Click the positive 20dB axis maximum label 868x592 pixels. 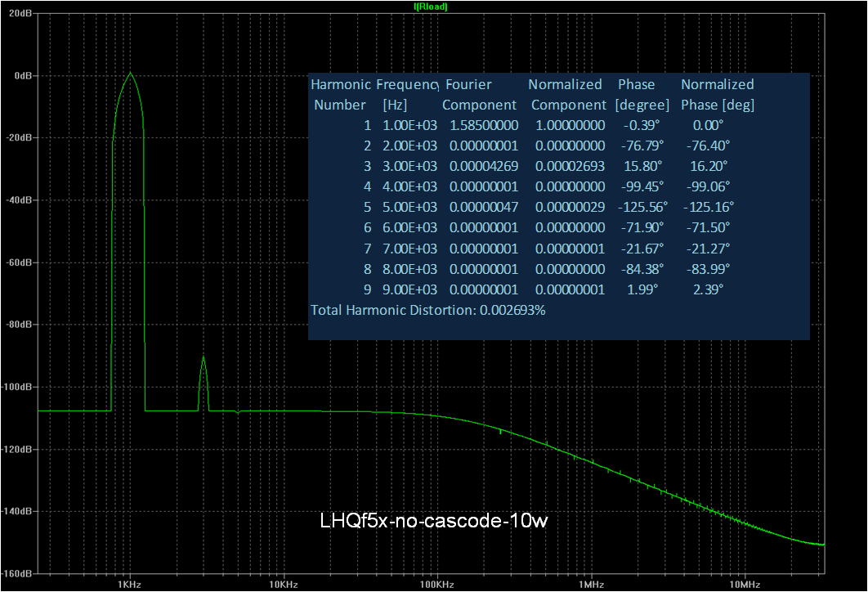[x=20, y=13]
